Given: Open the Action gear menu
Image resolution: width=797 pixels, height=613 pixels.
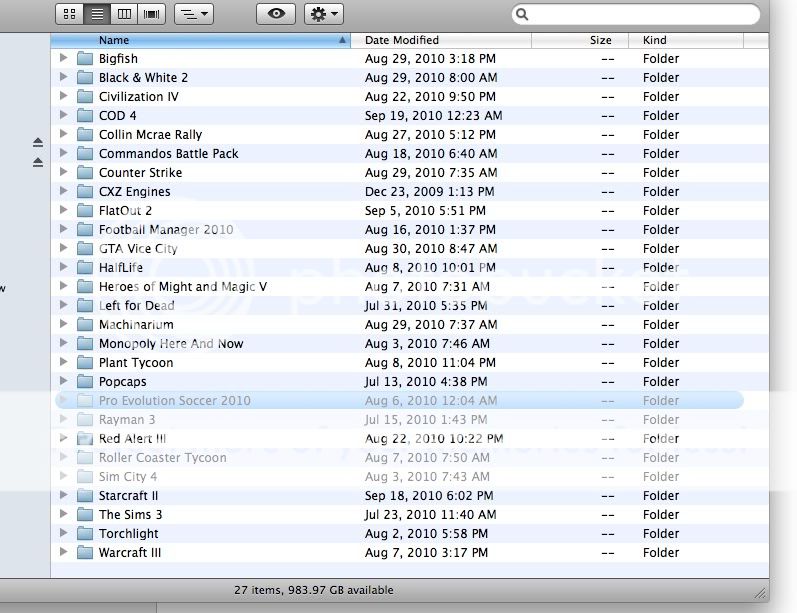Looking at the screenshot, I should click(x=324, y=14).
